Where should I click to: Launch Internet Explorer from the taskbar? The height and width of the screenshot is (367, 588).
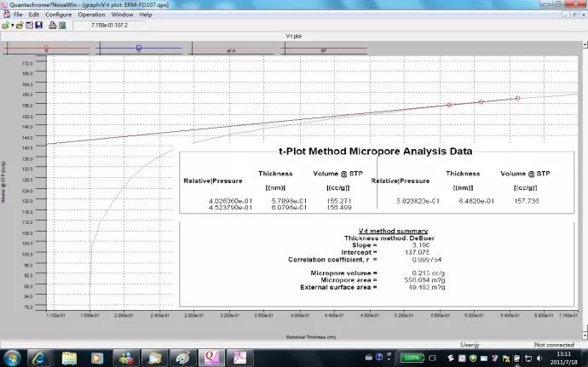[38, 358]
